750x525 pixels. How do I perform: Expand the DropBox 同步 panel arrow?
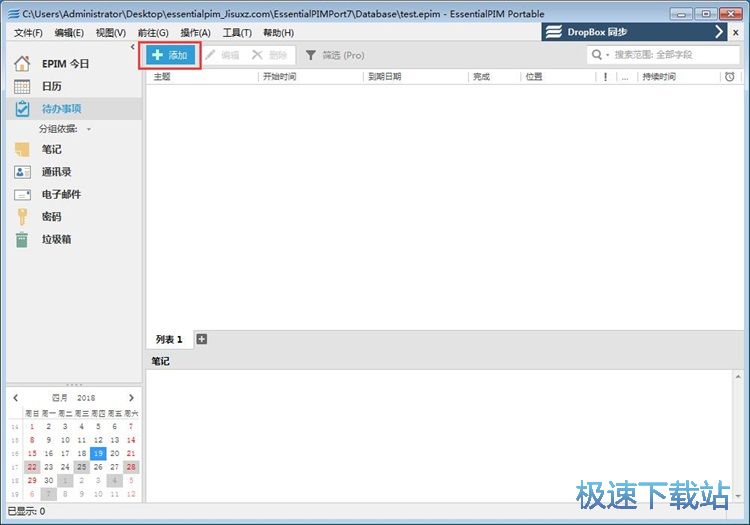coord(720,32)
